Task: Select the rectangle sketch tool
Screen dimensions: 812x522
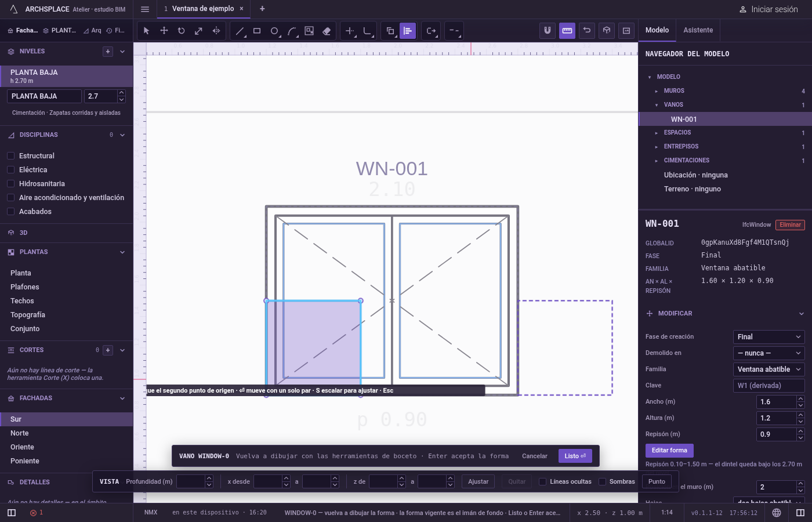Action: pos(257,31)
